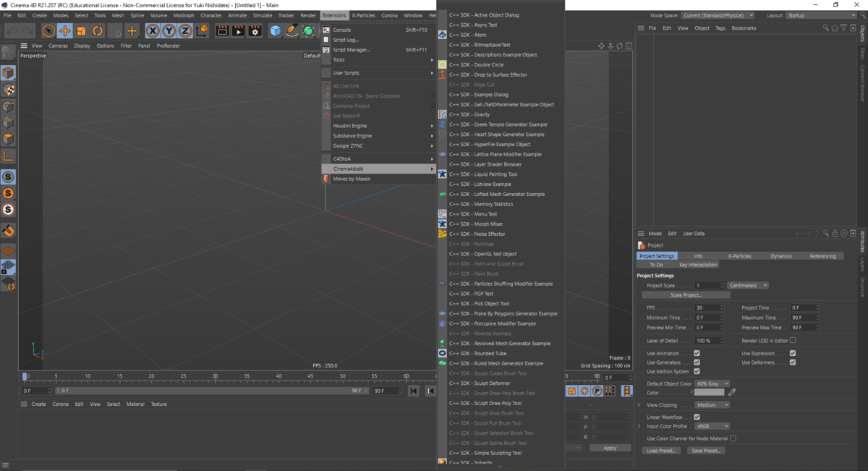The height and width of the screenshot is (471, 868).
Task: Click Level of Detail 100% field
Action: coord(709,341)
